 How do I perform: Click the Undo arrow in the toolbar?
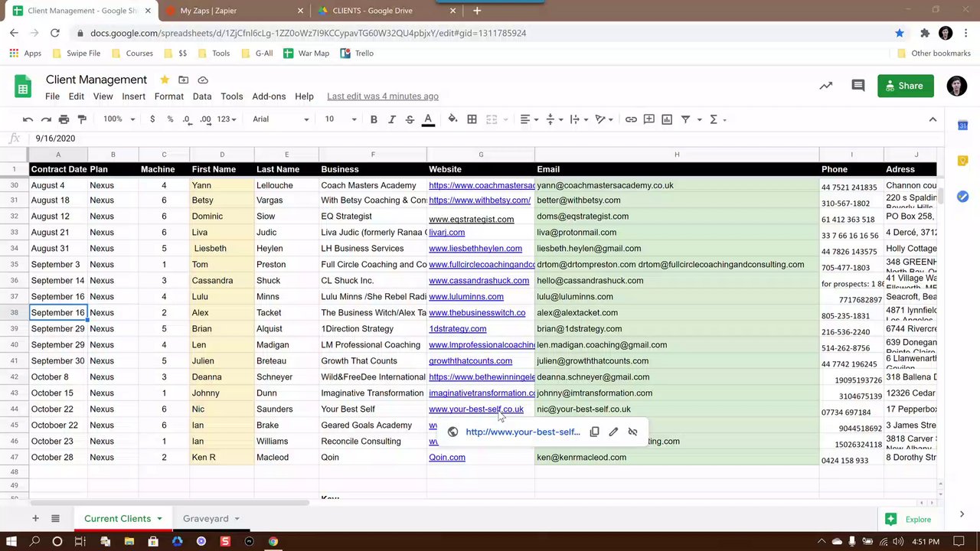pyautogui.click(x=28, y=119)
